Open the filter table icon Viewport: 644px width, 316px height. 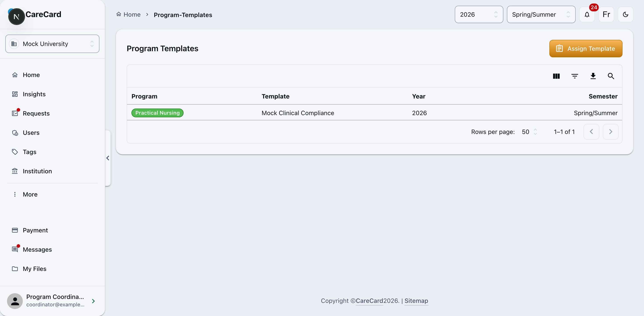[x=575, y=76]
